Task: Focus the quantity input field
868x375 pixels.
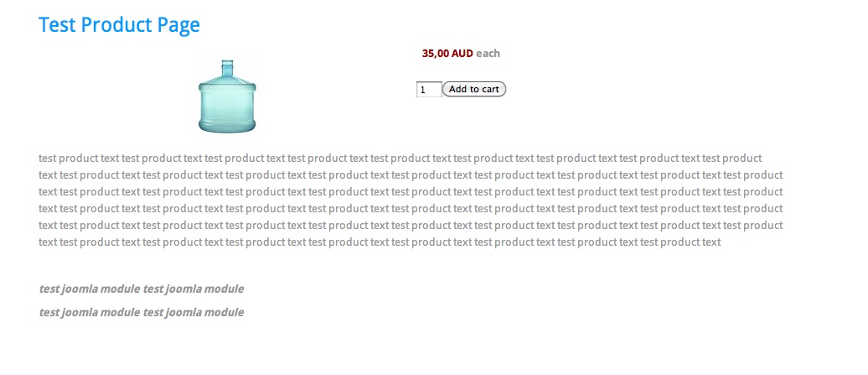Action: click(x=428, y=90)
